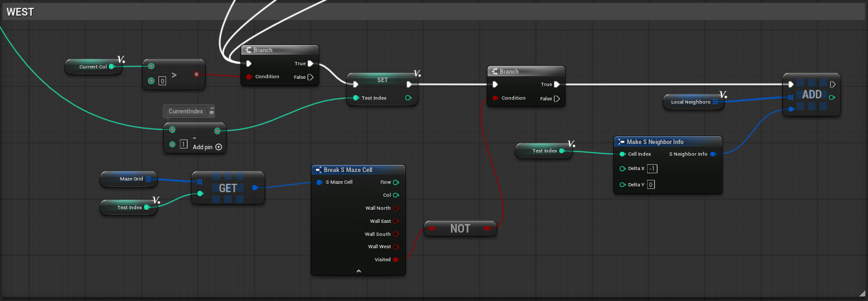Viewport: 868px width, 301px height.
Task: Click the red boolean output pin of greater-than node
Action: (x=196, y=74)
